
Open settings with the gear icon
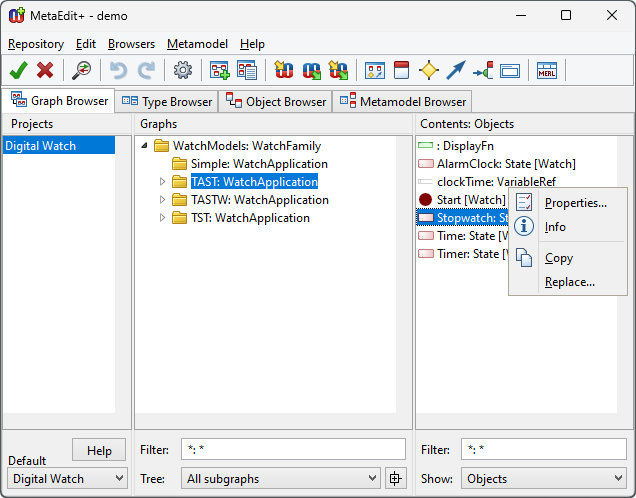click(182, 70)
